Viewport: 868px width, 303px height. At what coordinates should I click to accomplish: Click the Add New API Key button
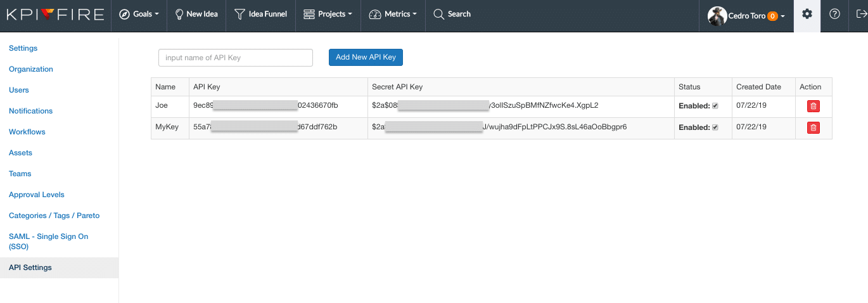(366, 57)
